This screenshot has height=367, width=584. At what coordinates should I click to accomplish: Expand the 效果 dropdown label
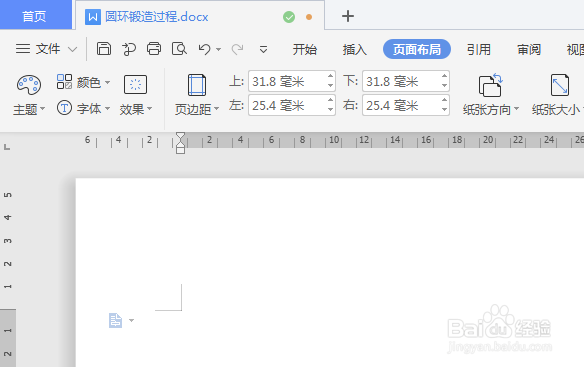(x=136, y=109)
